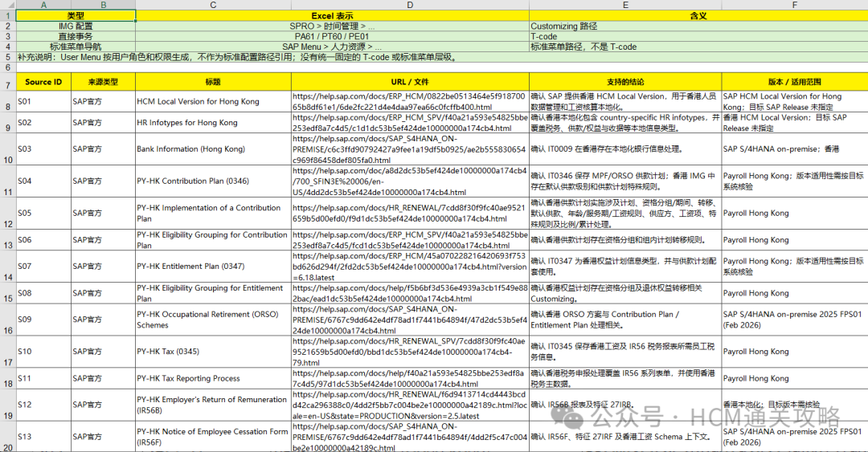Click the '含义' header cell
The width and height of the screenshot is (868, 452).
tap(698, 15)
